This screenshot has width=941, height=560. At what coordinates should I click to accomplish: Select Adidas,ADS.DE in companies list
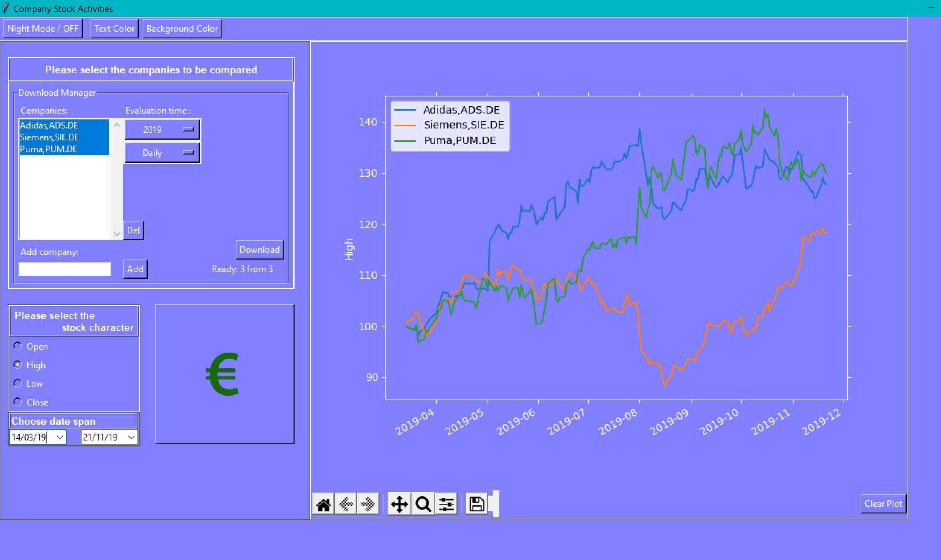pyautogui.click(x=64, y=125)
